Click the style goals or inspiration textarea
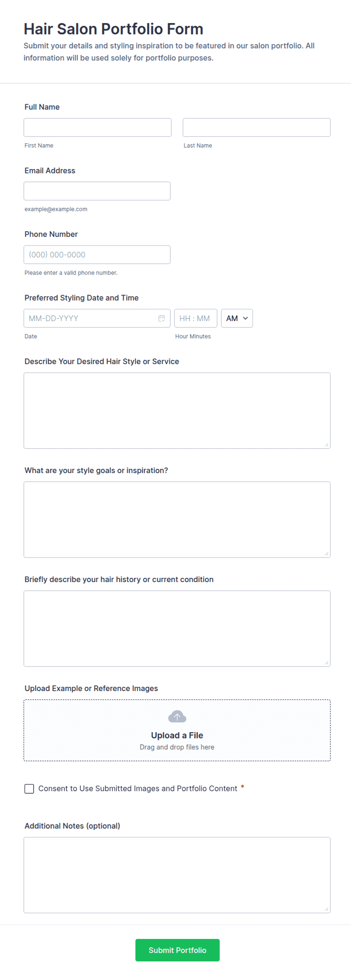Screen dimensions: 351x980 coord(177,520)
